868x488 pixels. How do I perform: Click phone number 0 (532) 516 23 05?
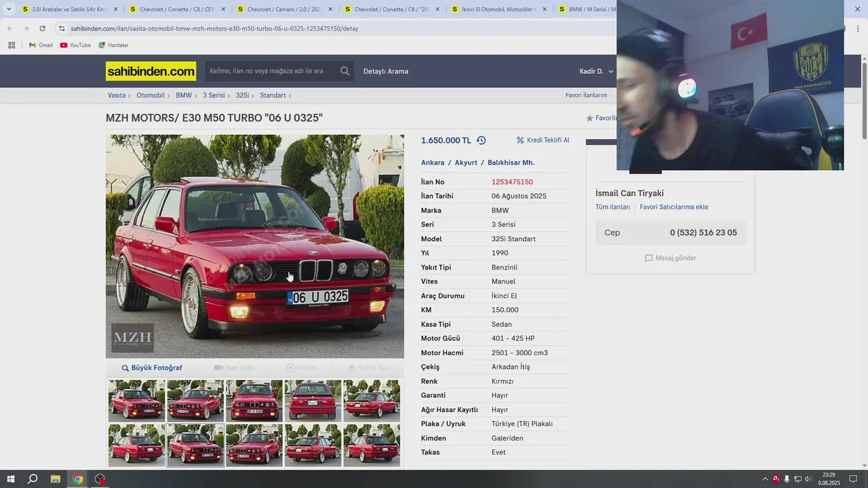coord(703,232)
